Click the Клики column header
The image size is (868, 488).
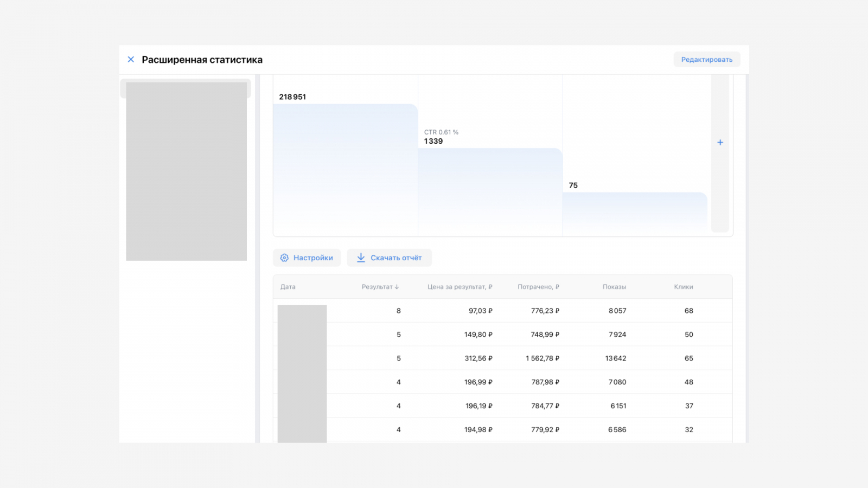tap(684, 287)
